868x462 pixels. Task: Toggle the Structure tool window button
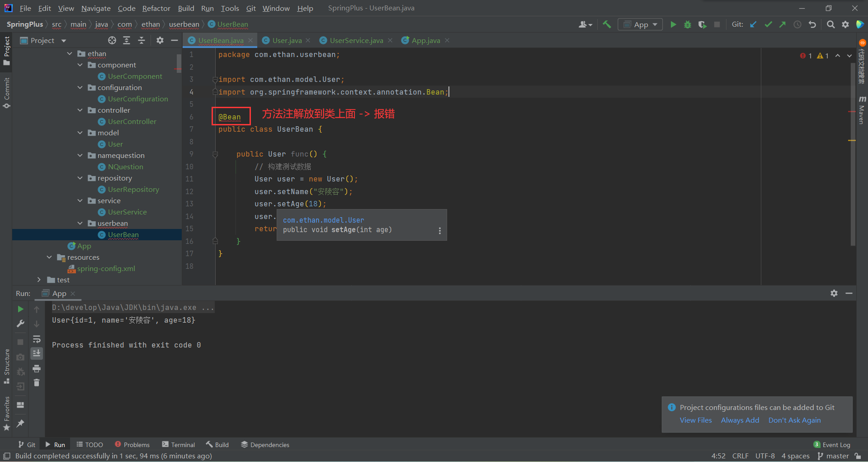[x=6, y=367]
